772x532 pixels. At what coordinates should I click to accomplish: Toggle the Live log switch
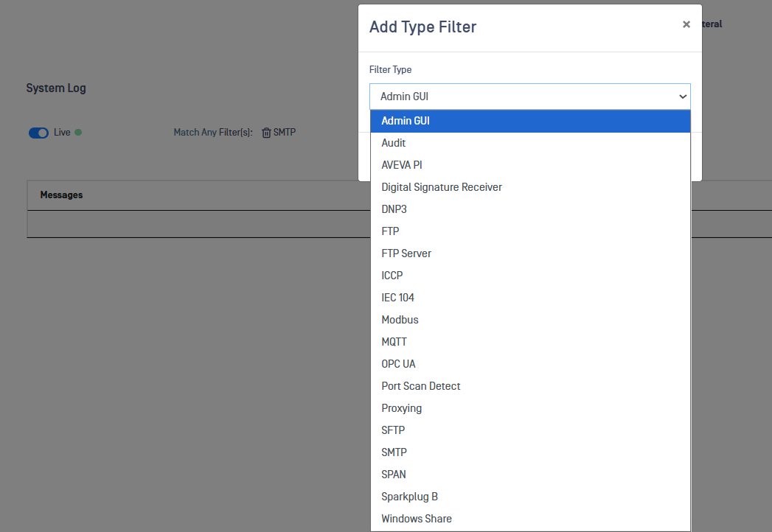click(38, 133)
